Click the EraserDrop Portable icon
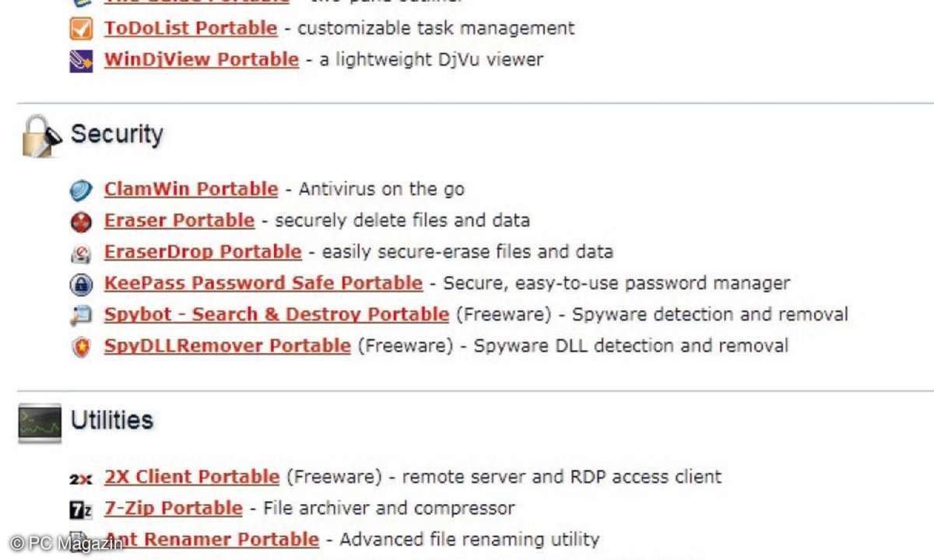This screenshot has height=560, width=934. [x=81, y=253]
